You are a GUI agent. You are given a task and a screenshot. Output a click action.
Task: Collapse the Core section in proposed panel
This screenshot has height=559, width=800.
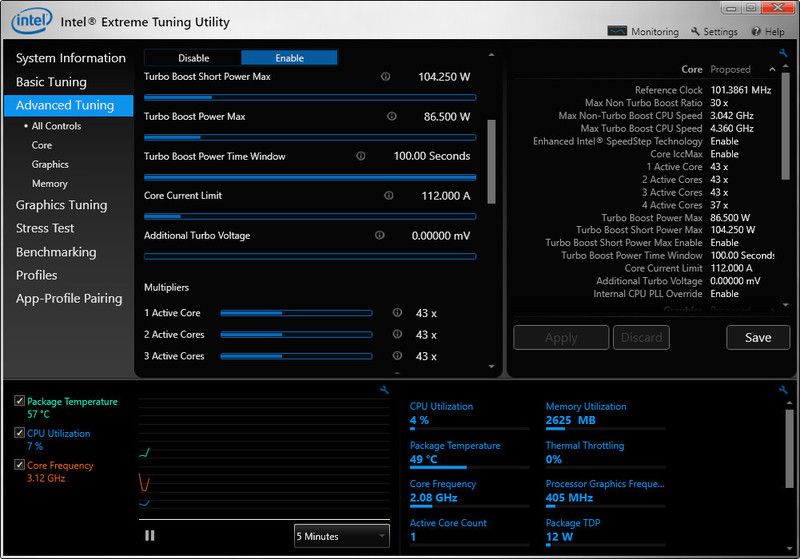tap(773, 70)
